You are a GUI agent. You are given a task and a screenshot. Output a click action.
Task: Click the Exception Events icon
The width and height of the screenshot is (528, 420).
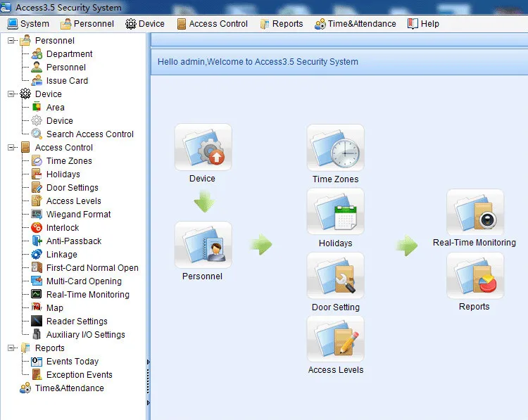click(37, 374)
